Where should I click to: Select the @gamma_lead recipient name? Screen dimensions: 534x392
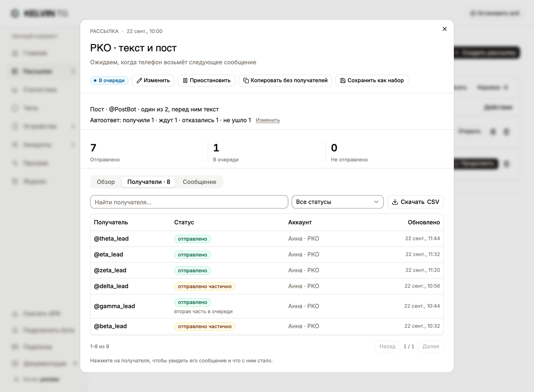point(114,306)
